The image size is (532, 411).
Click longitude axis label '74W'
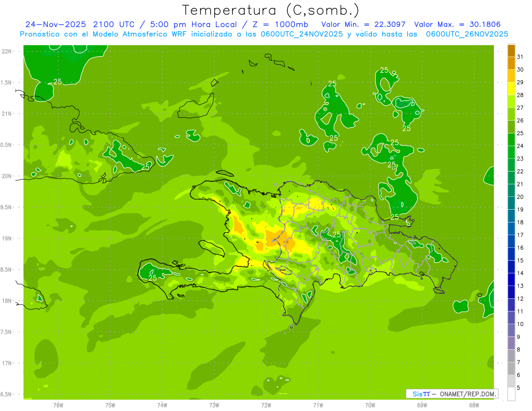162,405
